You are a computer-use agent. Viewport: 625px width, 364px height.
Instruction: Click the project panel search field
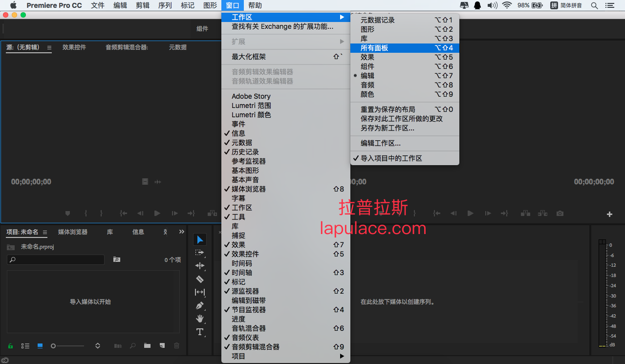56,259
